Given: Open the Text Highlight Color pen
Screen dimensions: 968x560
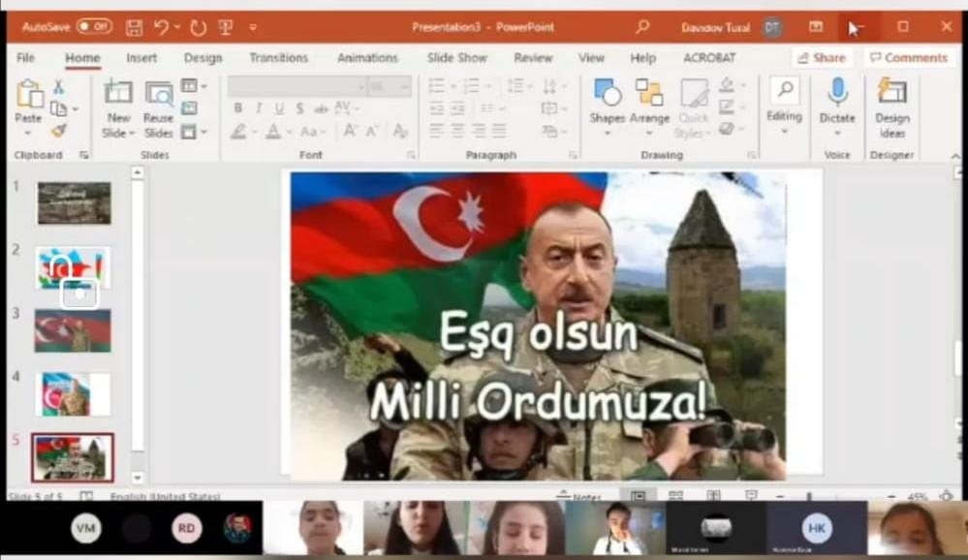Looking at the screenshot, I should [238, 131].
